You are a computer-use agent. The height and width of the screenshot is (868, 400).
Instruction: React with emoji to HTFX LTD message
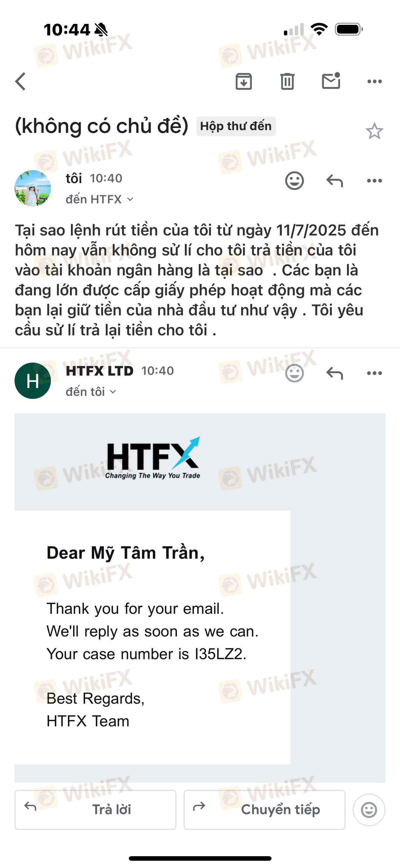pos(295,373)
